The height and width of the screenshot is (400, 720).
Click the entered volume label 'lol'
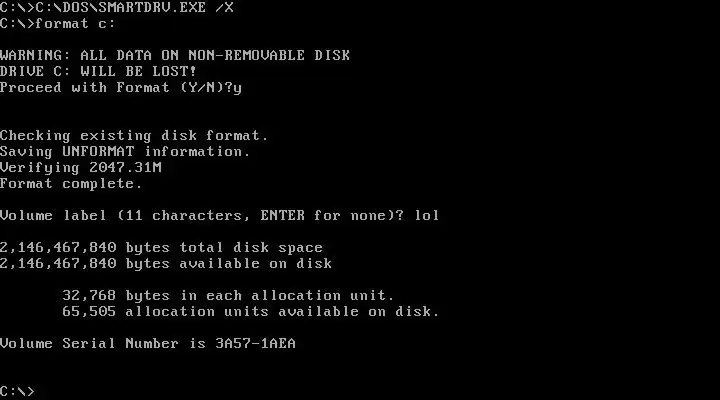click(427, 215)
